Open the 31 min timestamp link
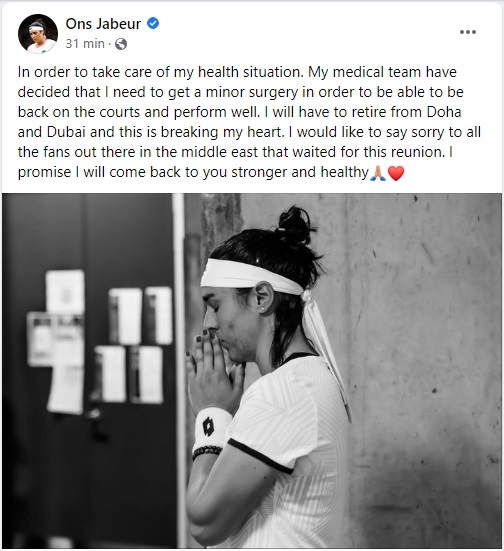The height and width of the screenshot is (551, 504). (x=85, y=44)
